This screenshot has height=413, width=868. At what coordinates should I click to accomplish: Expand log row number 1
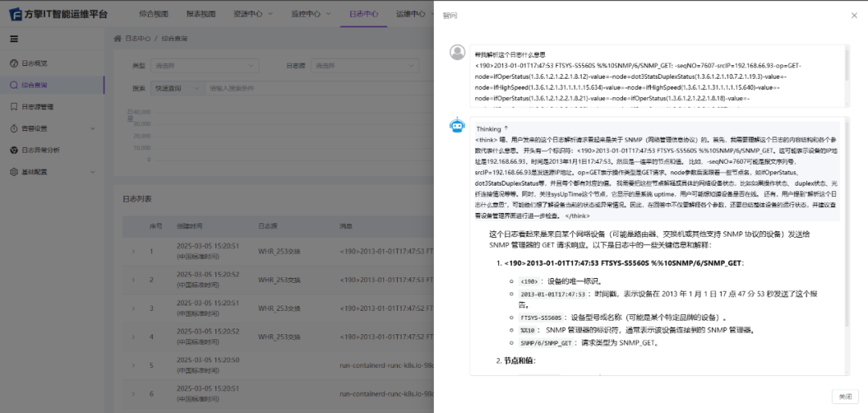(x=133, y=251)
